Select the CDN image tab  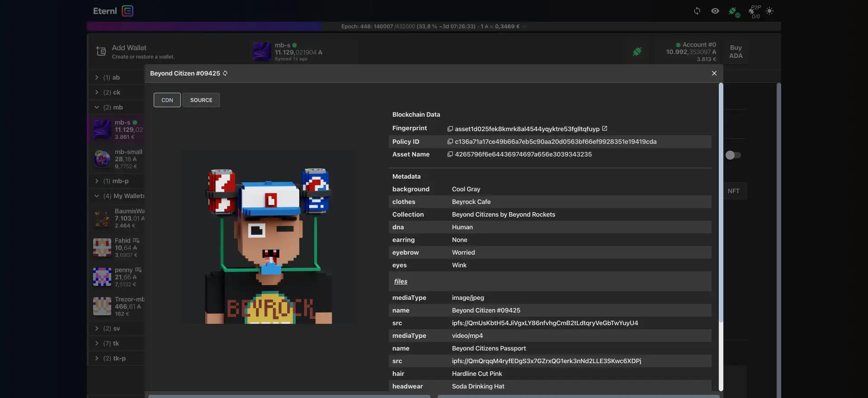click(167, 100)
